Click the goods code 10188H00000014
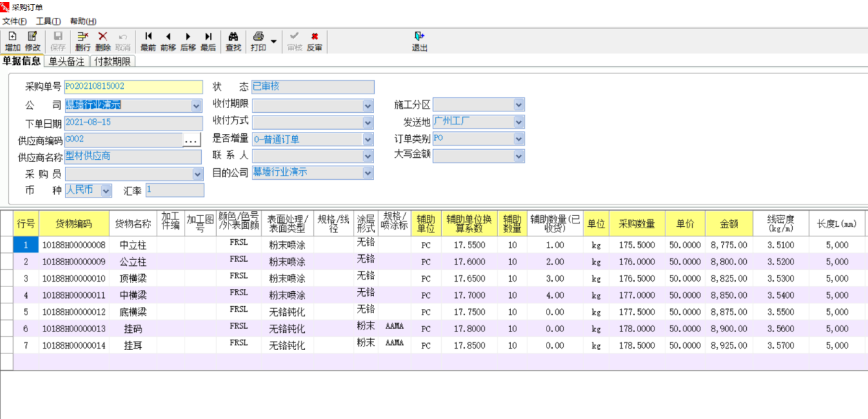This screenshot has height=419, width=868. (x=74, y=346)
